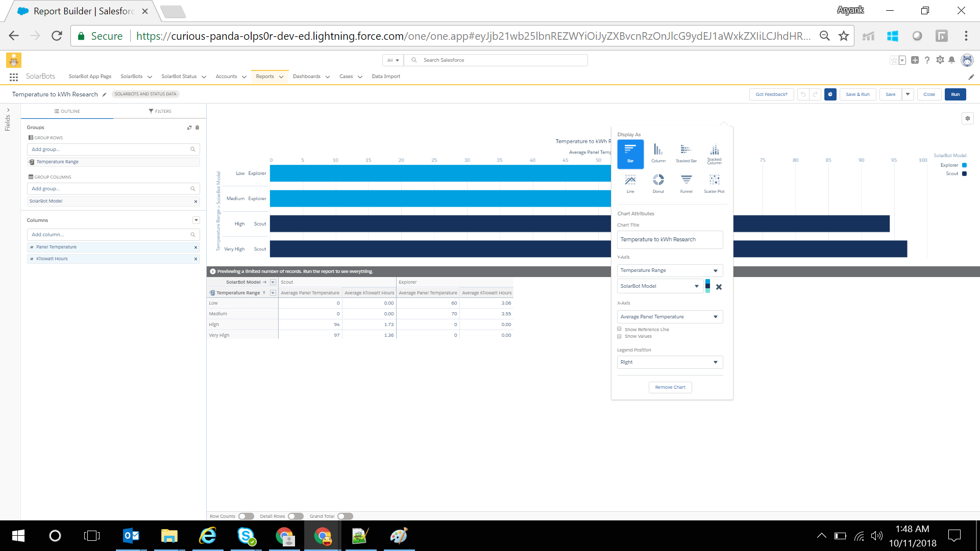The width and height of the screenshot is (980, 551).
Task: Open the user profile avatar
Action: click(967, 60)
